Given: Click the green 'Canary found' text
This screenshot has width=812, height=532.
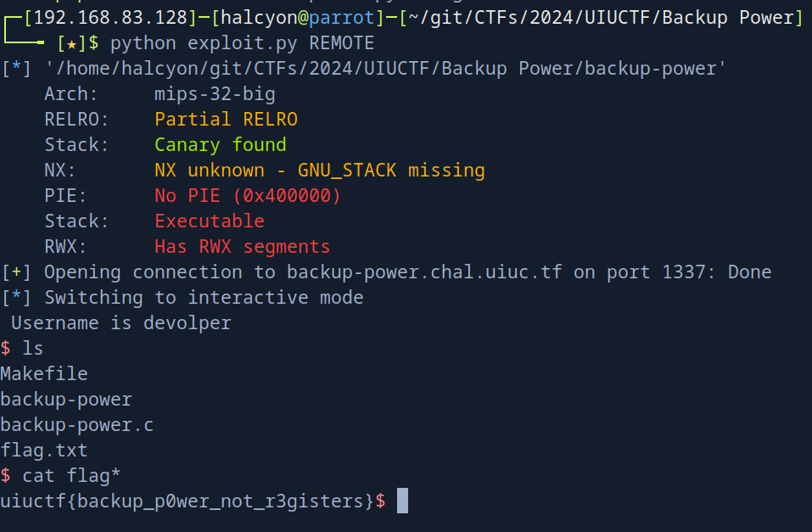Looking at the screenshot, I should pyautogui.click(x=221, y=145).
